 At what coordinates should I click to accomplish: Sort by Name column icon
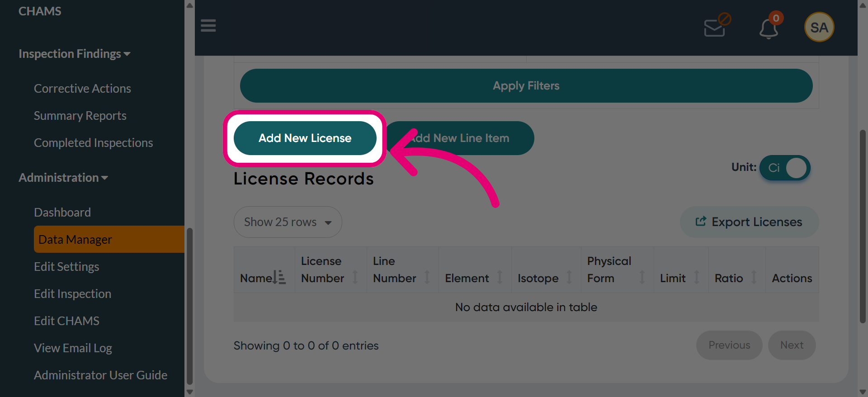coord(279,277)
